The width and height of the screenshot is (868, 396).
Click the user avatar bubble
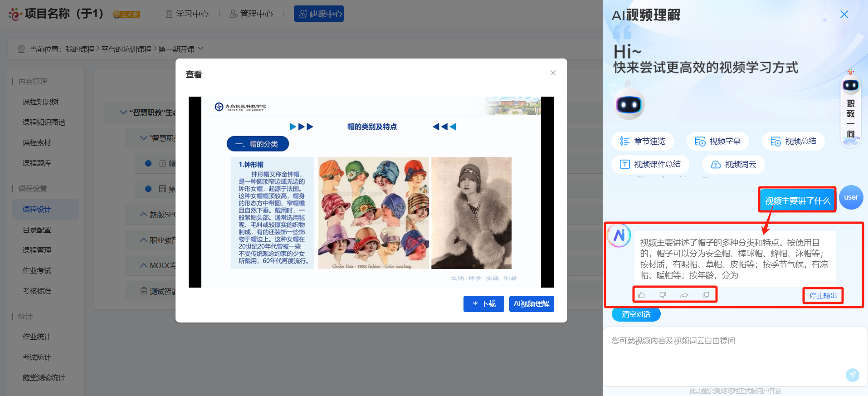click(851, 197)
